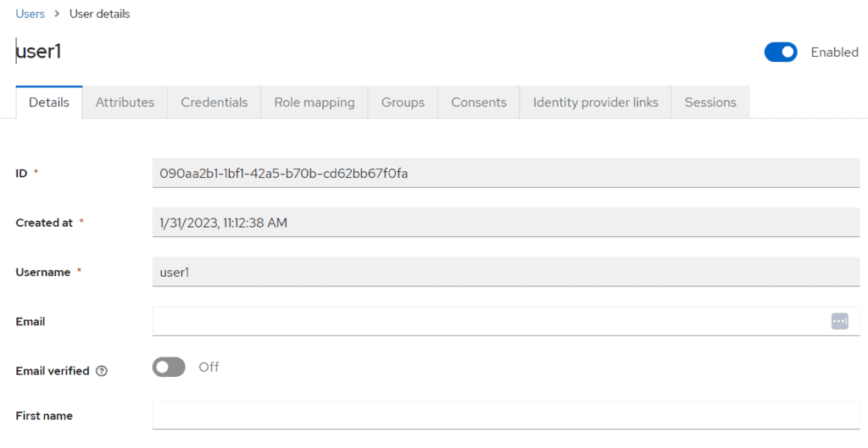Viewport: 868px width, 448px height.
Task: Focus the First name input field
Action: 505,415
